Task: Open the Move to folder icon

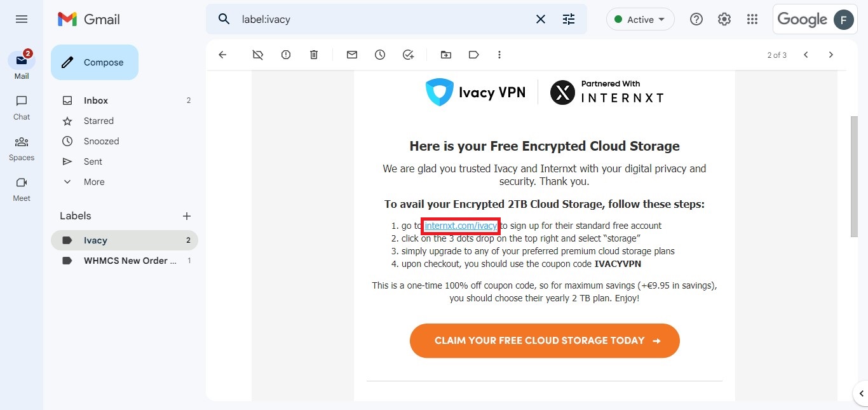Action: tap(446, 55)
